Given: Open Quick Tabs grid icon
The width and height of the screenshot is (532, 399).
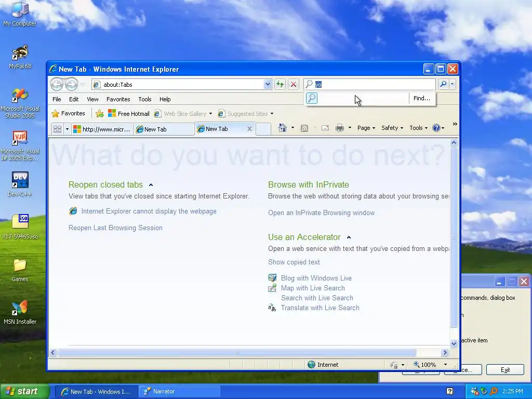Looking at the screenshot, I should coord(57,129).
